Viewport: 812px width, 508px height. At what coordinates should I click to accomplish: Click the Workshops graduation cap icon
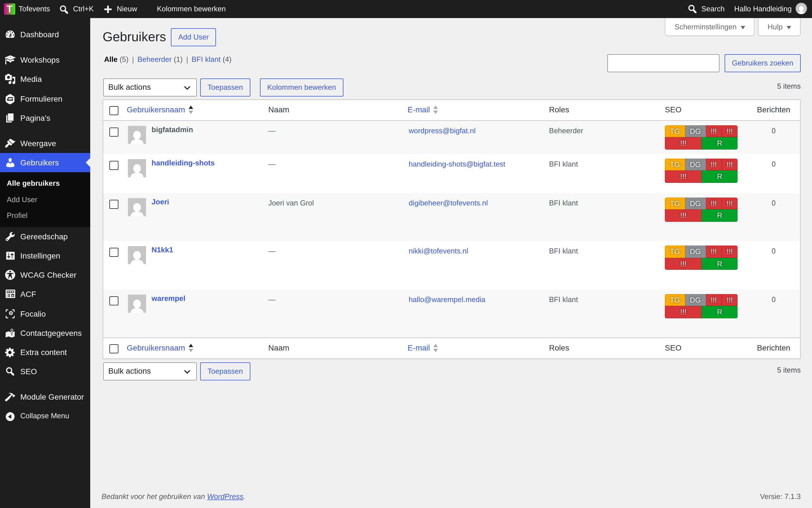tap(10, 60)
